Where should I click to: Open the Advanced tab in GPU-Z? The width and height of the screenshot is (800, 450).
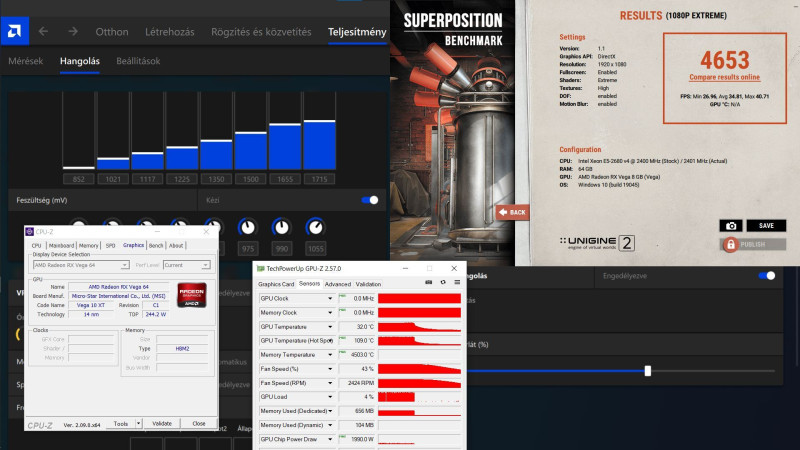(338, 284)
